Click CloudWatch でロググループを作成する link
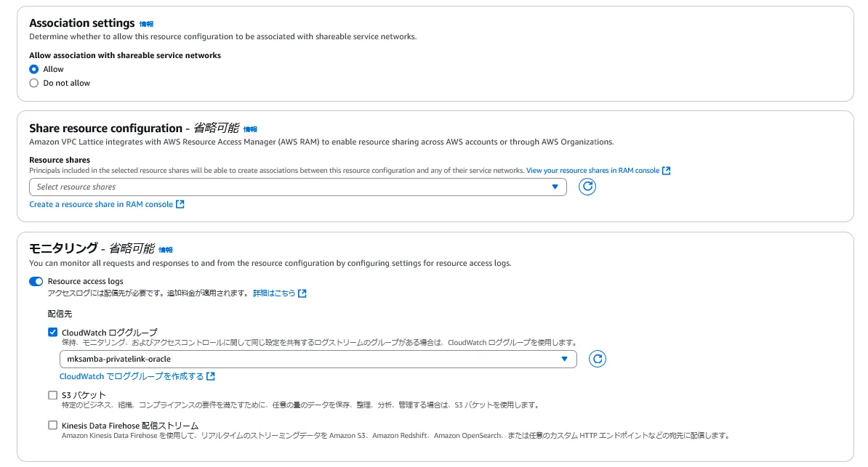This screenshot has width=868, height=467. point(132,376)
